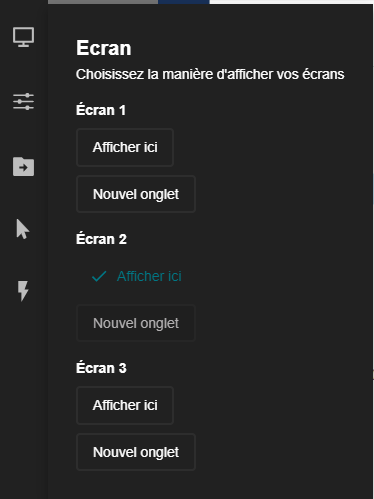Show Écran 3 here with Afficher ici
Viewport: 374px width, 499px height.
125,405
